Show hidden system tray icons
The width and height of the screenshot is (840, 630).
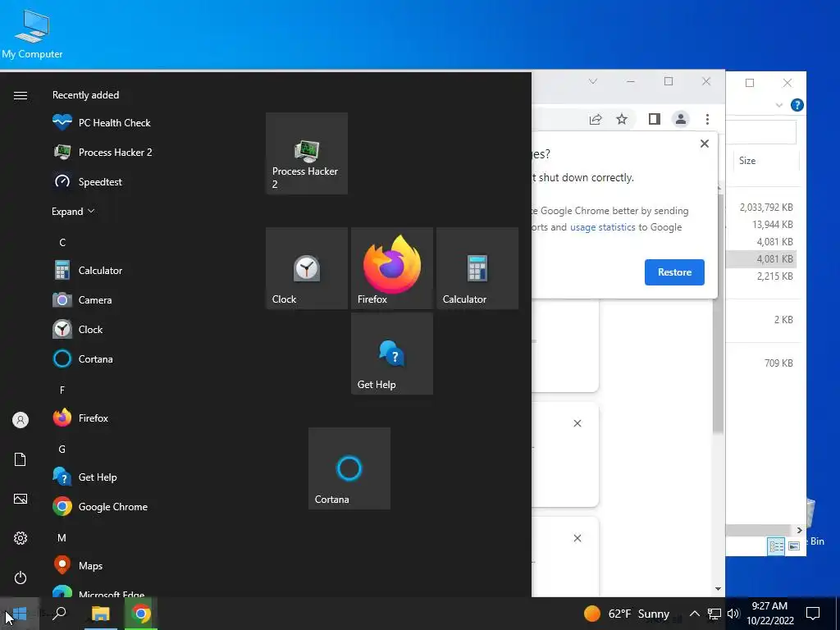(x=694, y=614)
